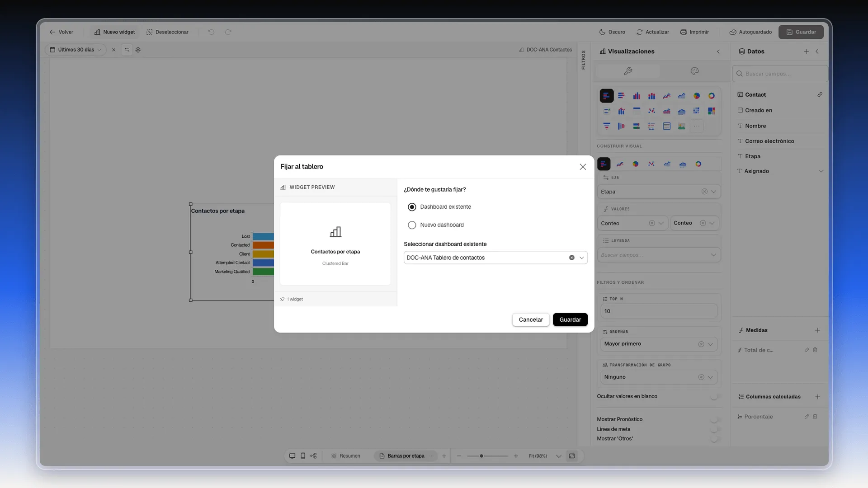Click the link icon beside Contact

point(820,95)
